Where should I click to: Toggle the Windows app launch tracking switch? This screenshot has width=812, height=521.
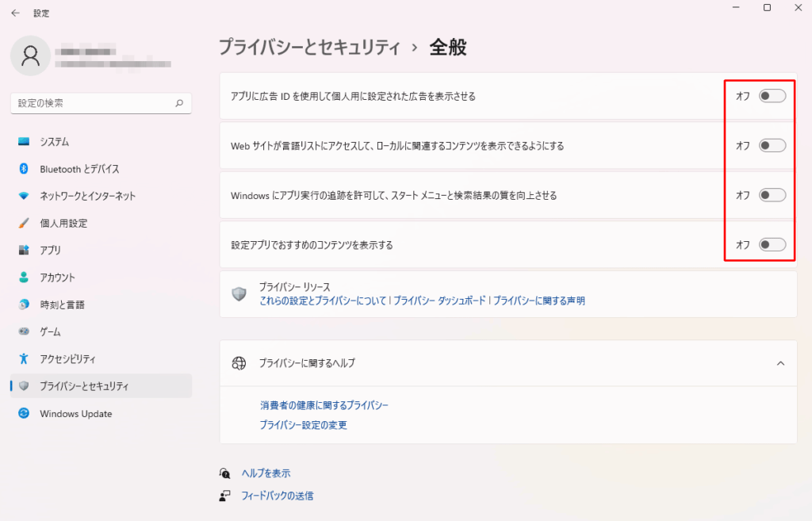(x=772, y=195)
